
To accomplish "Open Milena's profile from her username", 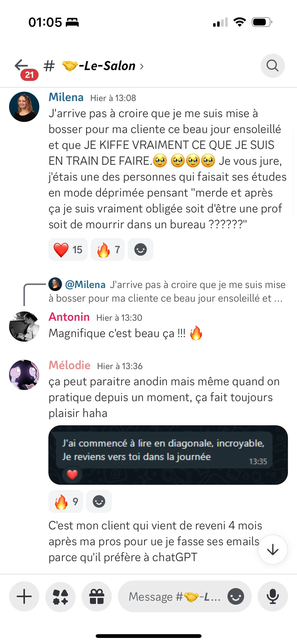I will (x=66, y=97).
